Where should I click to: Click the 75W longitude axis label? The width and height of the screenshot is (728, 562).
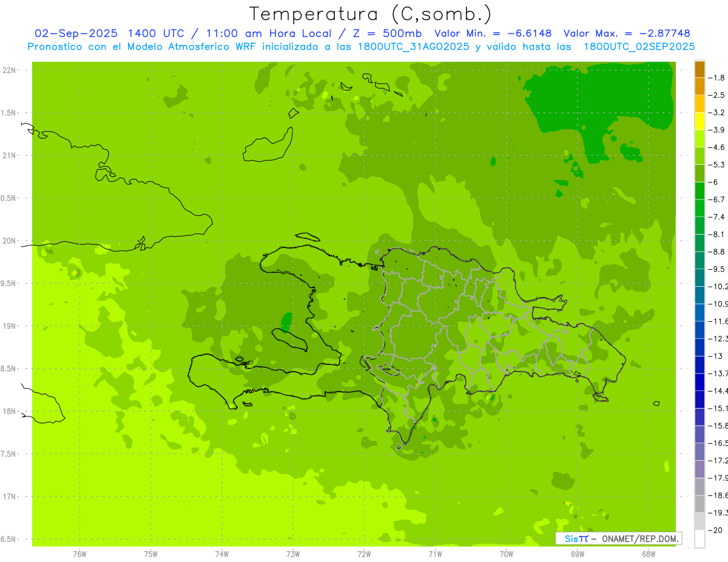[151, 554]
